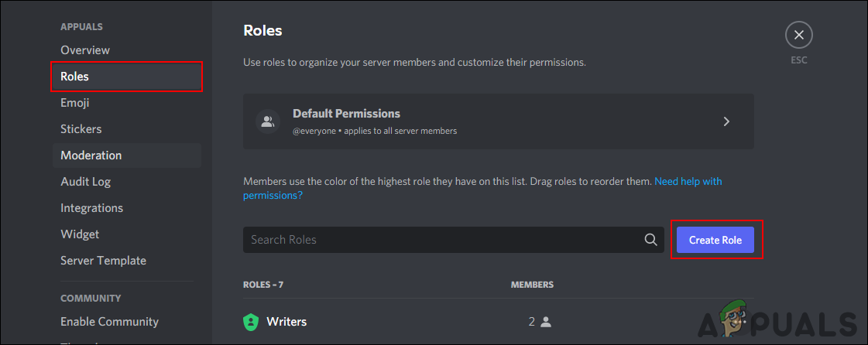
Task: Select Roles in the sidebar
Action: [75, 77]
